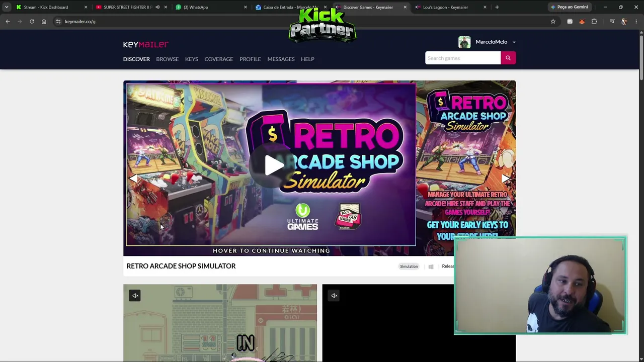The height and width of the screenshot is (362, 644).
Task: Open the Discover menu item
Action: (136, 59)
